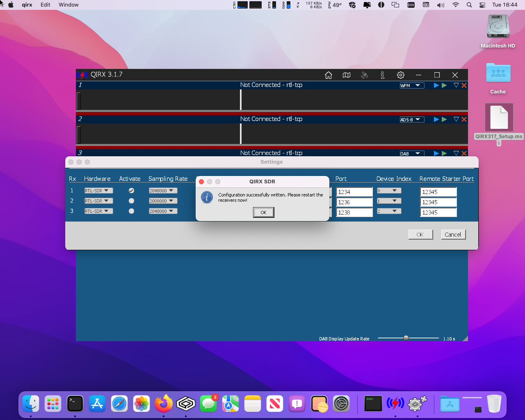
Task: Launch Safari from the dock
Action: click(x=119, y=404)
